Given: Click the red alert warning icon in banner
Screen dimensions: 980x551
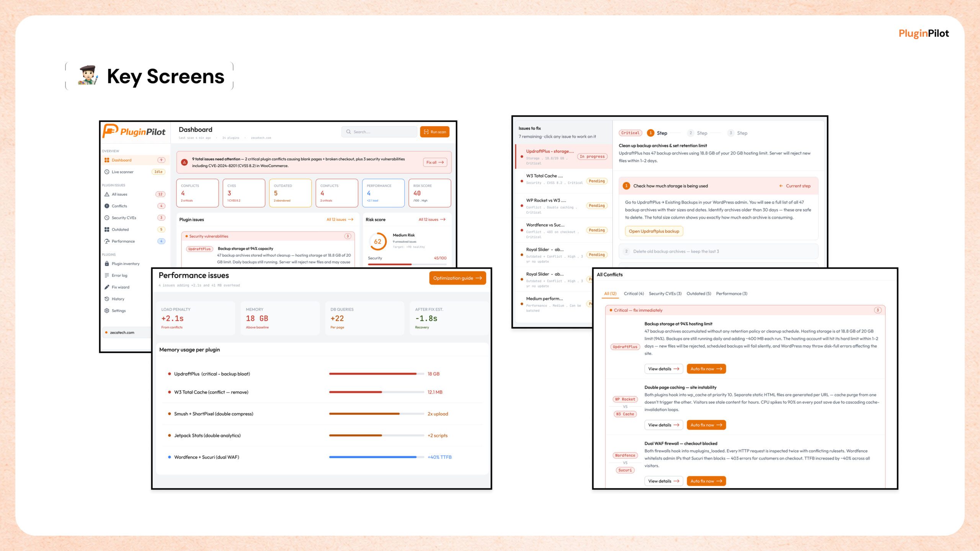Looking at the screenshot, I should pos(185,162).
